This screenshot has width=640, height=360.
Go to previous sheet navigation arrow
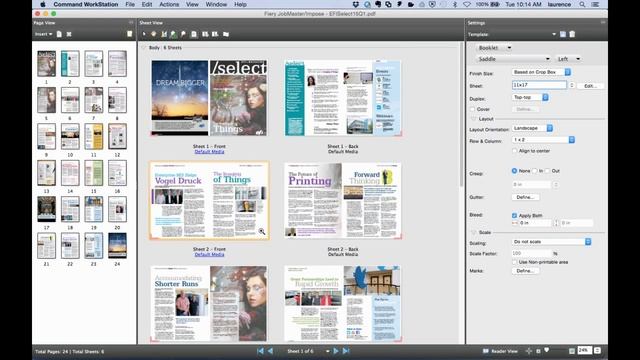[271, 351]
